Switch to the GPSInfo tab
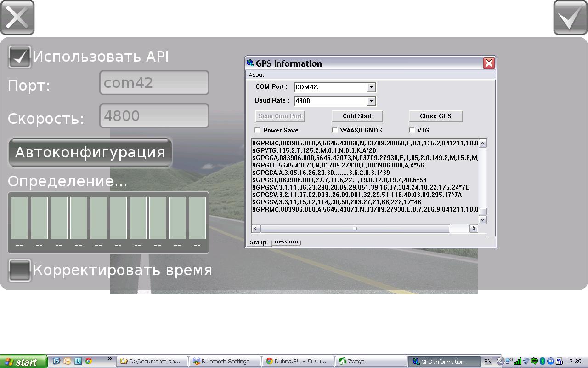This screenshot has height=368, width=588. [x=286, y=242]
